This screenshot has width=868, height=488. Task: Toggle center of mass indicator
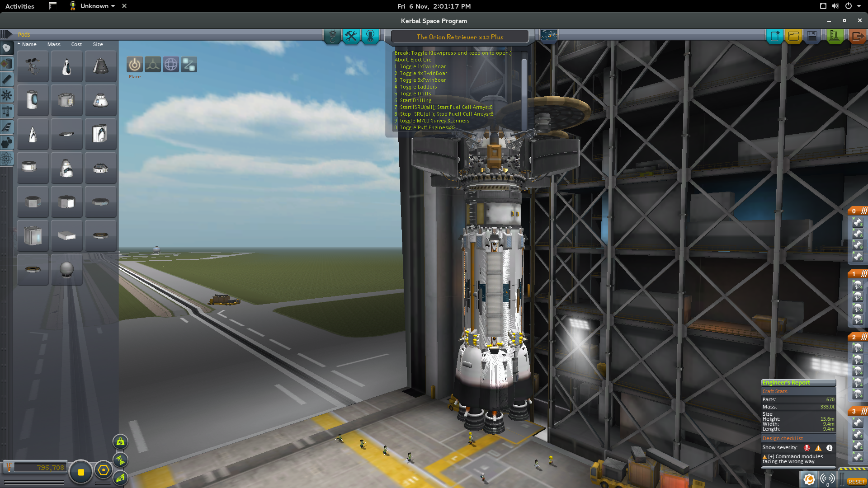coord(121,441)
